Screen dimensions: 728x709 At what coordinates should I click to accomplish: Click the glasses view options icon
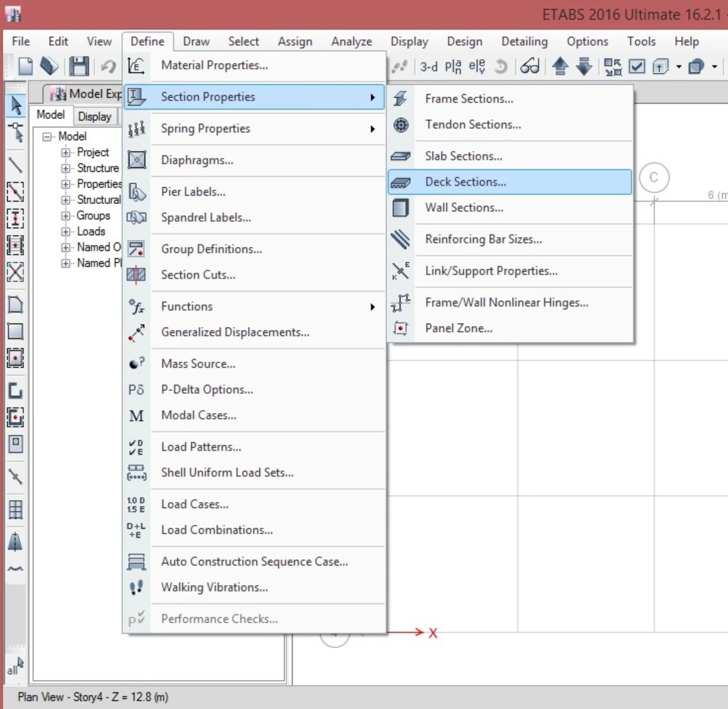coord(530,67)
